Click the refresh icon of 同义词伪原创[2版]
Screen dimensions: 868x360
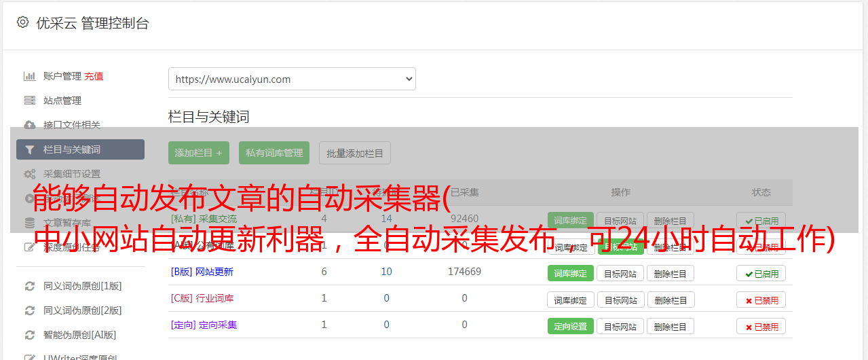(x=29, y=310)
